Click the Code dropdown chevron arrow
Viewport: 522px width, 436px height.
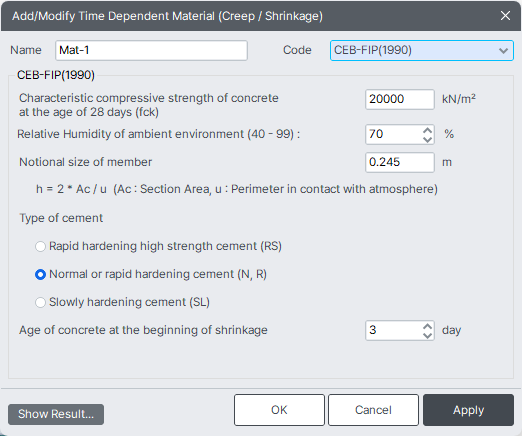[x=503, y=51]
